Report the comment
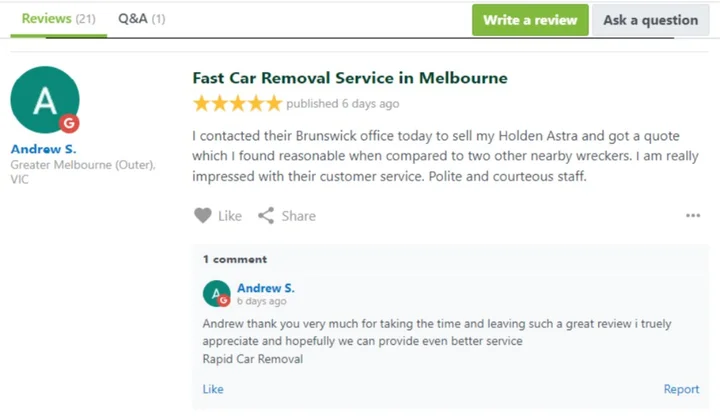 681,389
